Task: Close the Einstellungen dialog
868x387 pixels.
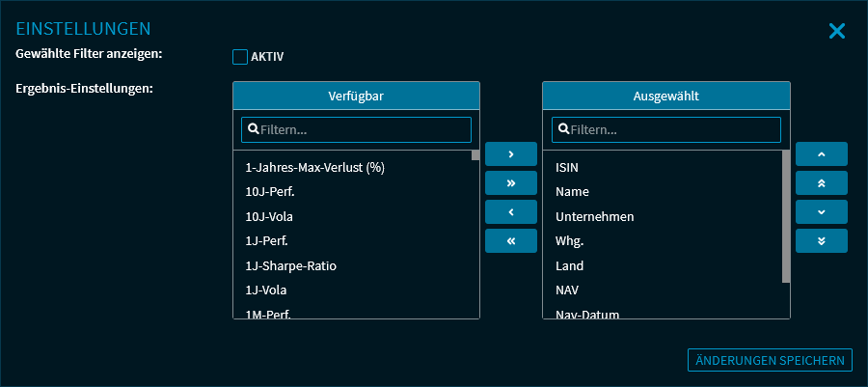Action: (836, 31)
